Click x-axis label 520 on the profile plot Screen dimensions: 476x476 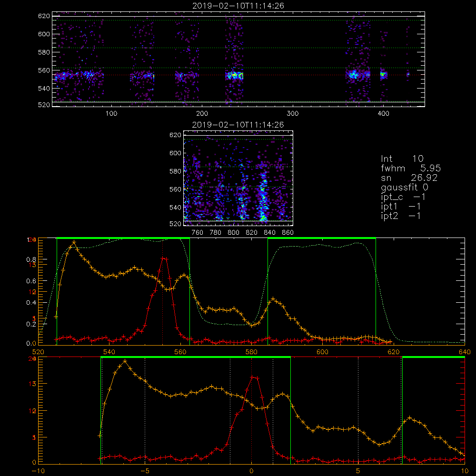[38, 352]
